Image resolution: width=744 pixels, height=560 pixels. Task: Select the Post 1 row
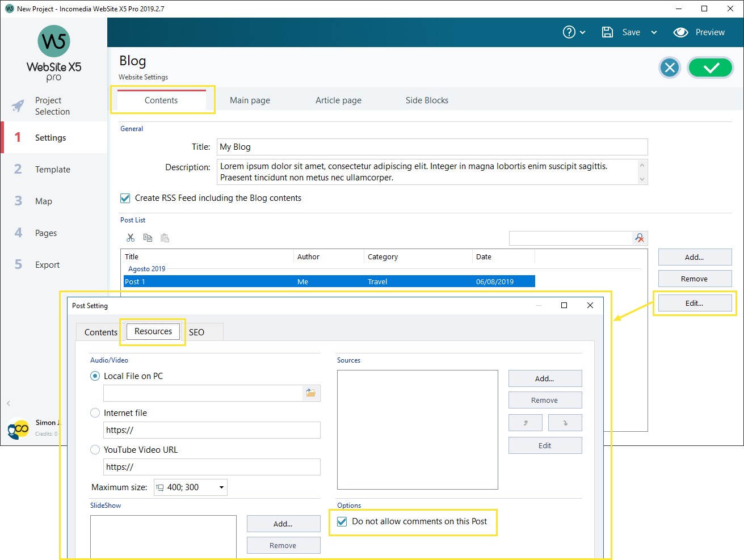227,281
